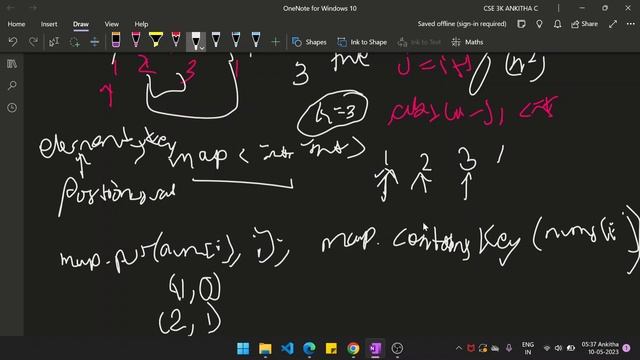Viewport: 640px width, 360px height.
Task: Activate the Lasso Select tool
Action: [74, 42]
